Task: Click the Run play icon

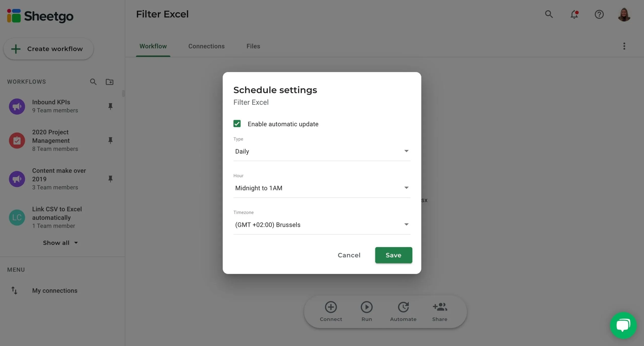Action: pos(367,307)
